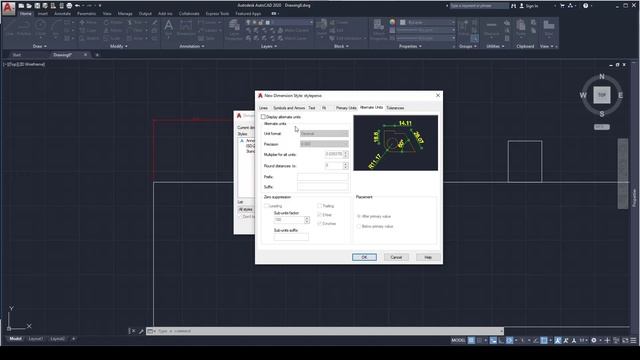This screenshot has height=360, width=640.
Task: Click the Save icon in quick access toolbar
Action: [x=37, y=6]
